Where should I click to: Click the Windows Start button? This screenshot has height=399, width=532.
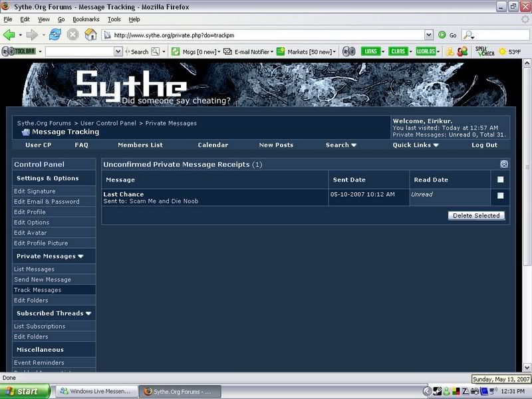pyautogui.click(x=25, y=391)
